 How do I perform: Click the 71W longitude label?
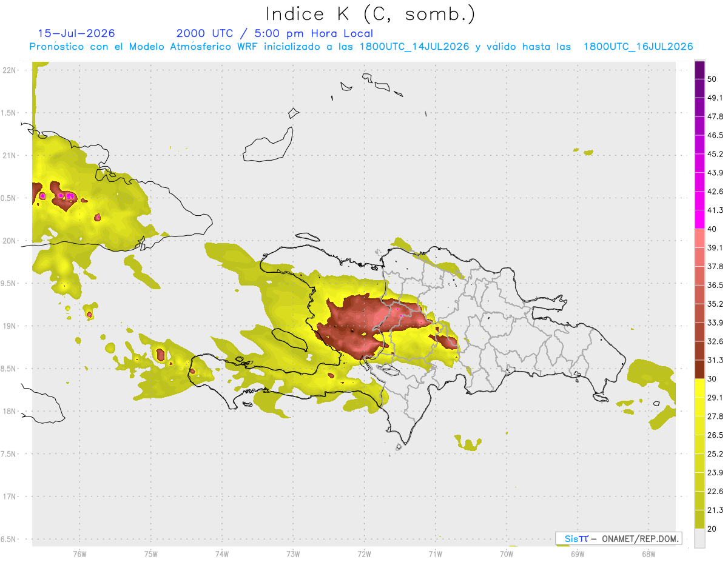435,554
